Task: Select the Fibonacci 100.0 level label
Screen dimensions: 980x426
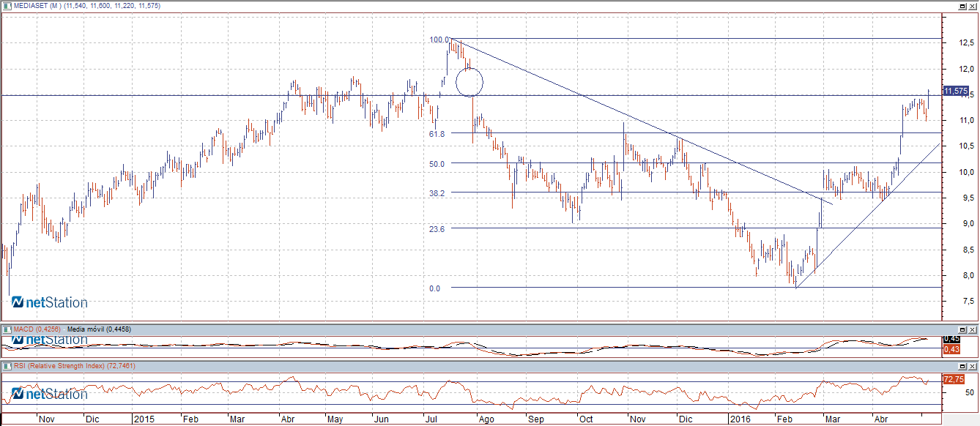Action: point(439,40)
